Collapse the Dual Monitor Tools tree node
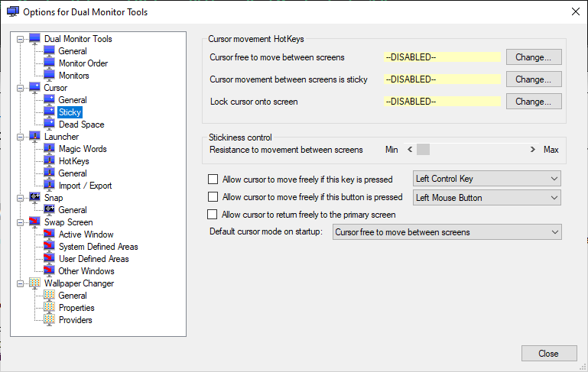Viewport: 588px width, 372px height. [20, 39]
